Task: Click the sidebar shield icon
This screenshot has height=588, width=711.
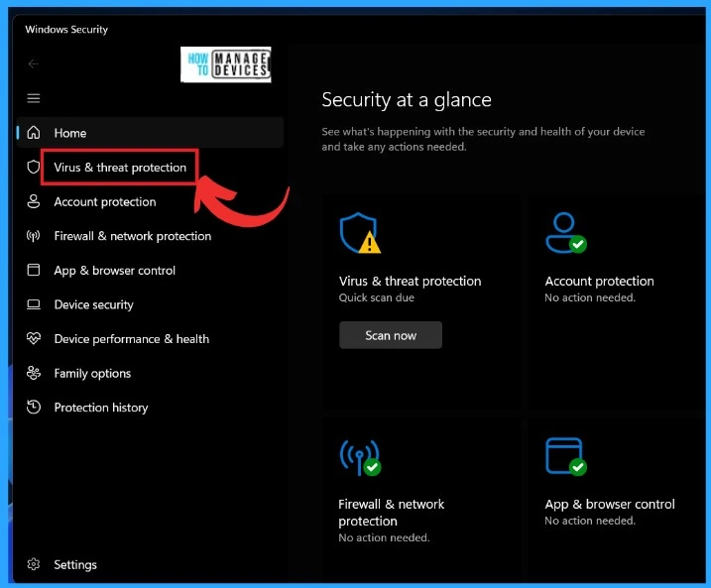Action: click(33, 167)
